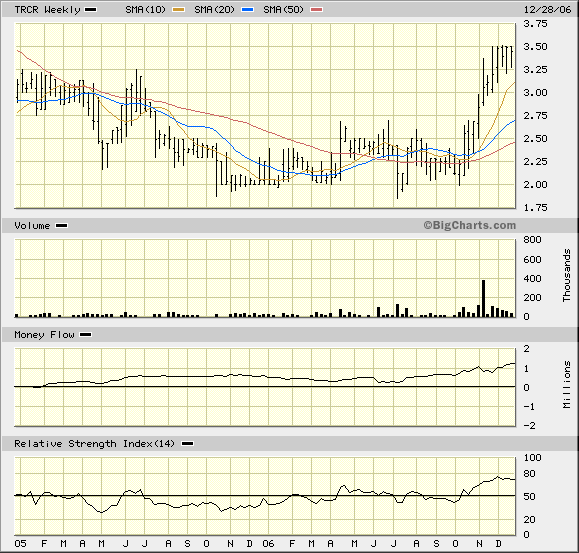Click the TRCR Weekly black legend marker

pos(91,10)
